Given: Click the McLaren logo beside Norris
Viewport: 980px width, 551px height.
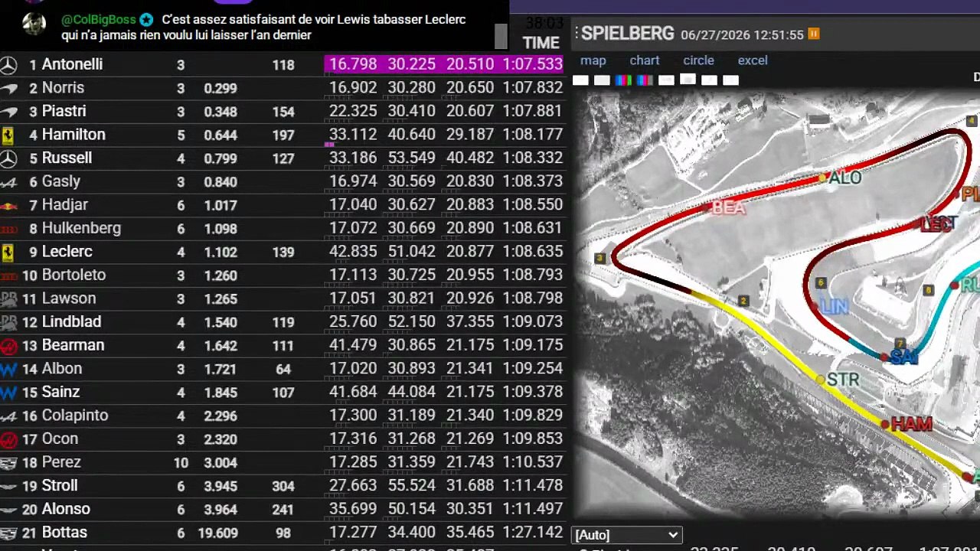Looking at the screenshot, I should (8, 88).
